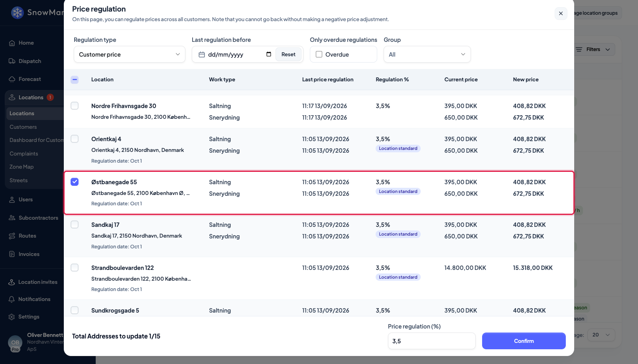This screenshot has width=638, height=364.
Task: Click the Current price column header
Action: point(461,79)
